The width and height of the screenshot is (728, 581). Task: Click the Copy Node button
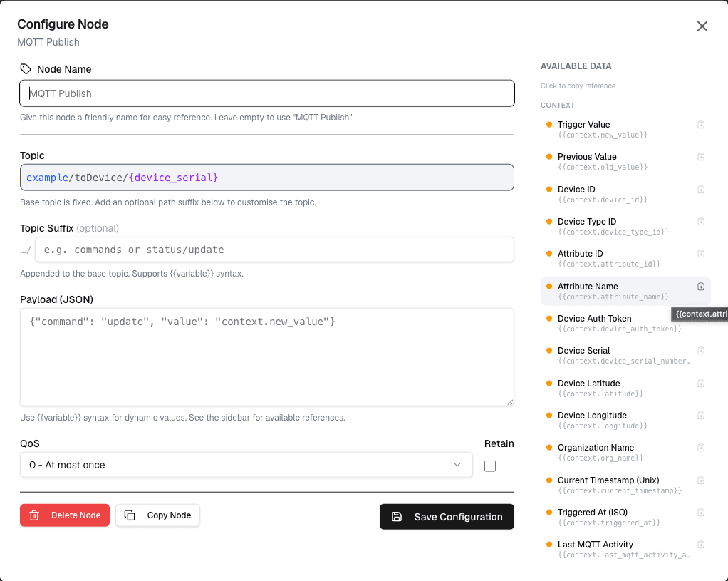click(x=158, y=515)
